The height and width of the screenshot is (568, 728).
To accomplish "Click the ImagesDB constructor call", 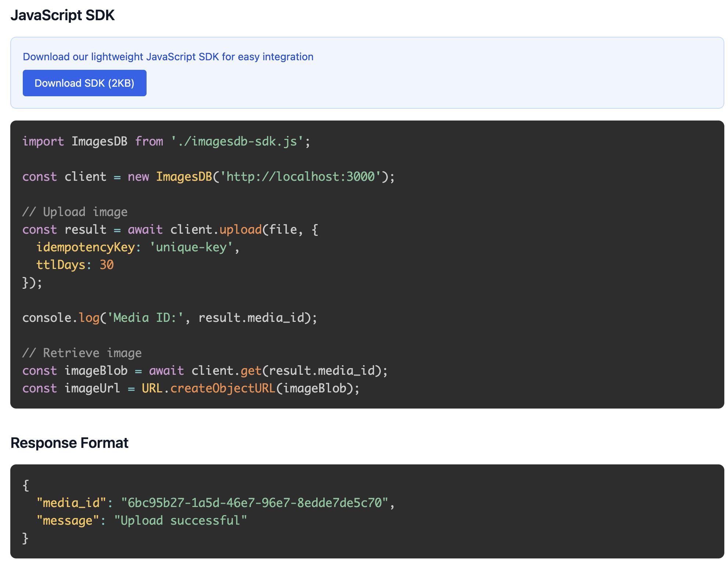I will pyautogui.click(x=184, y=177).
